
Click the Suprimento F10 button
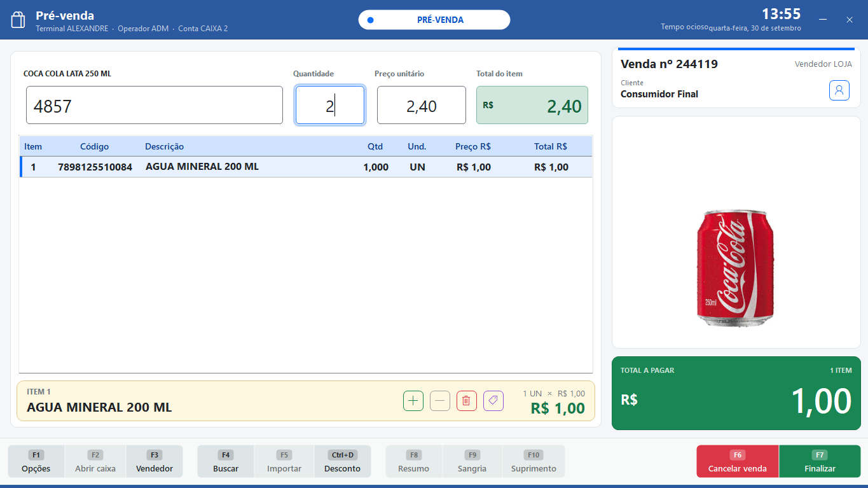click(x=534, y=462)
